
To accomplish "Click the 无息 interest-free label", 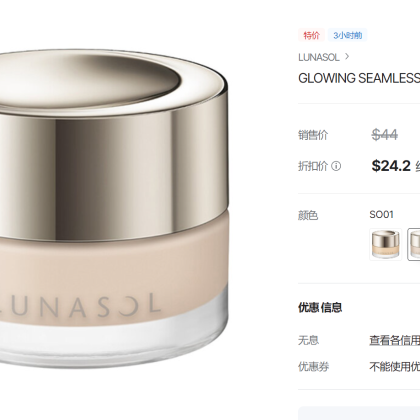I will point(308,340).
